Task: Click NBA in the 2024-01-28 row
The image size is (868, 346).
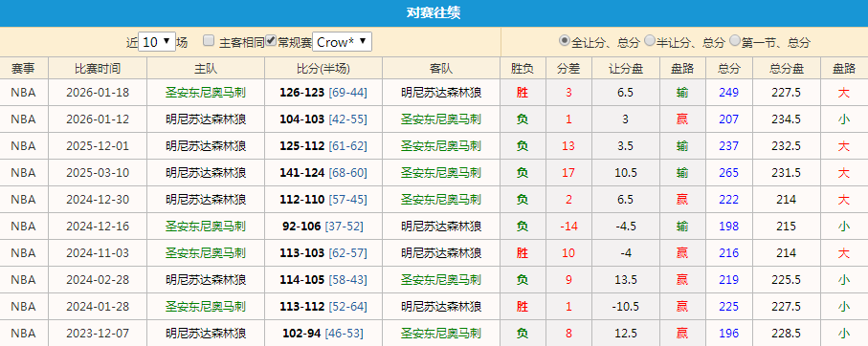Action: 23,306
